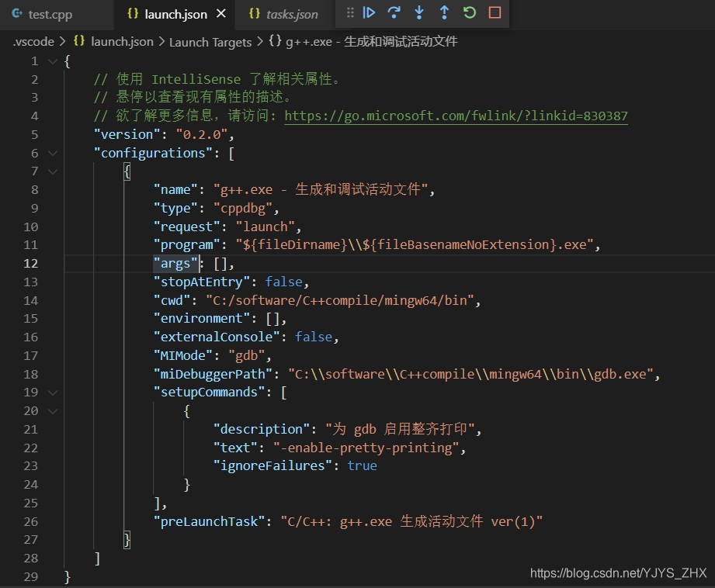Click the "configurations" key
Image resolution: width=715 pixels, height=588 pixels.
pos(153,153)
